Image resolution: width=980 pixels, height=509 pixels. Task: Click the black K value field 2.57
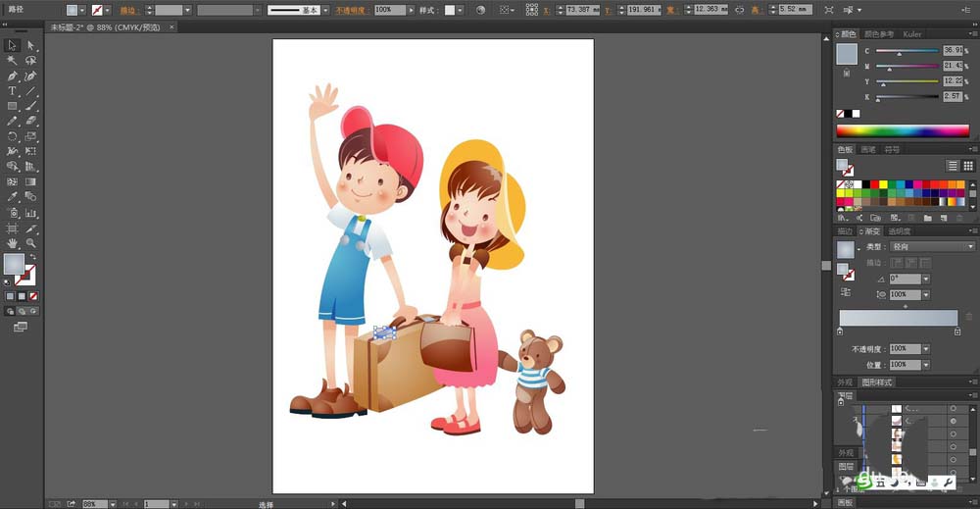(x=953, y=96)
